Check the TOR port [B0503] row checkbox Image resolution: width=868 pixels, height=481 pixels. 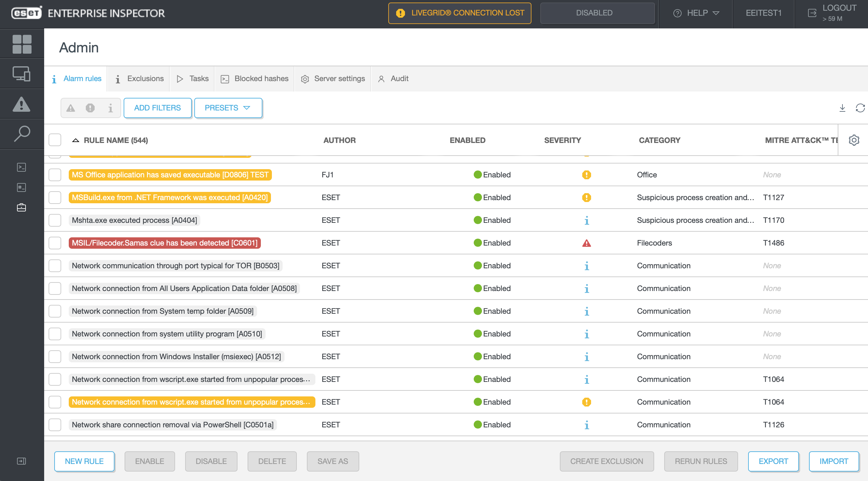[55, 266]
